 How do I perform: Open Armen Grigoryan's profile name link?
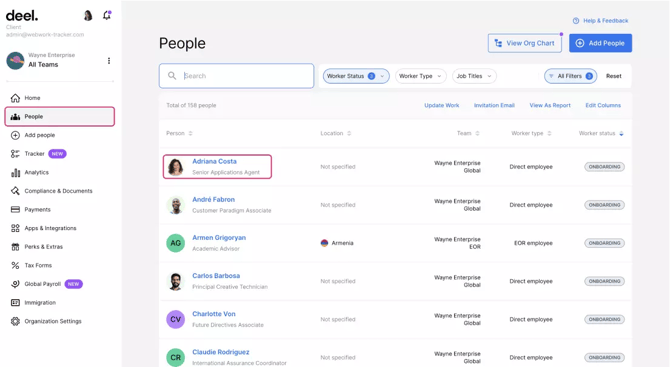[219, 237]
